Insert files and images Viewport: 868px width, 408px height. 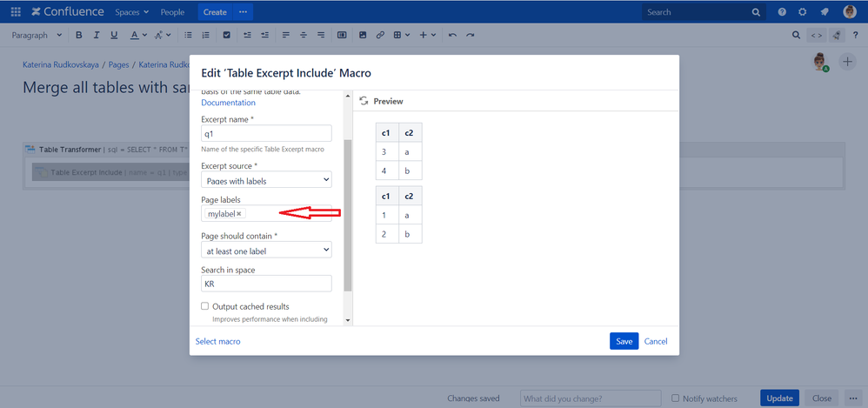tap(363, 35)
